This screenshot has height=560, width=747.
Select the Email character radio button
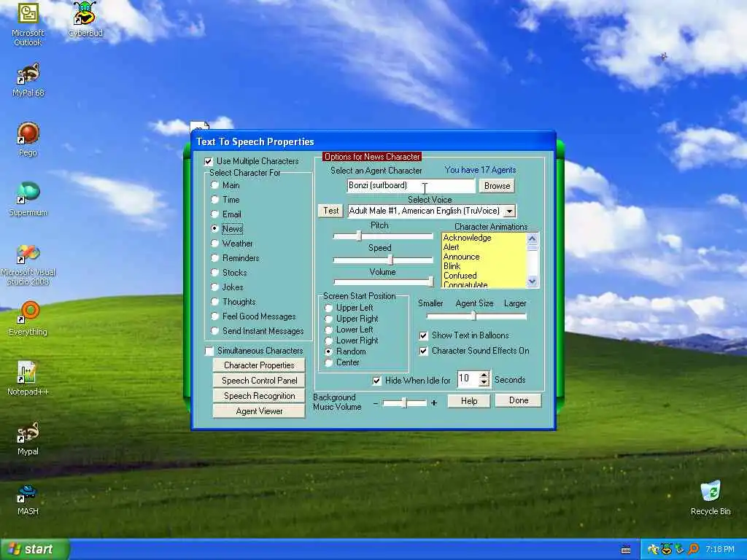(215, 214)
